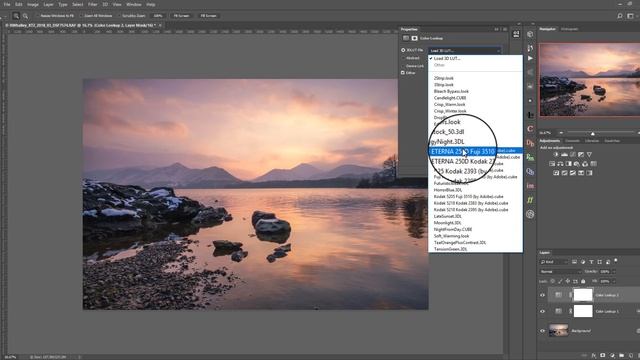640x360 pixels.
Task: Open the Properties panel flyout menu
Action: click(505, 29)
